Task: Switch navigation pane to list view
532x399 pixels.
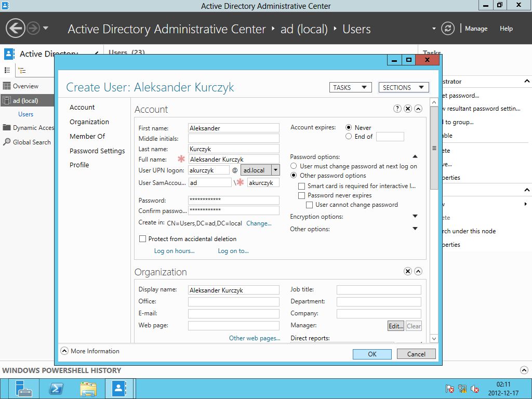Action: click(x=7, y=70)
